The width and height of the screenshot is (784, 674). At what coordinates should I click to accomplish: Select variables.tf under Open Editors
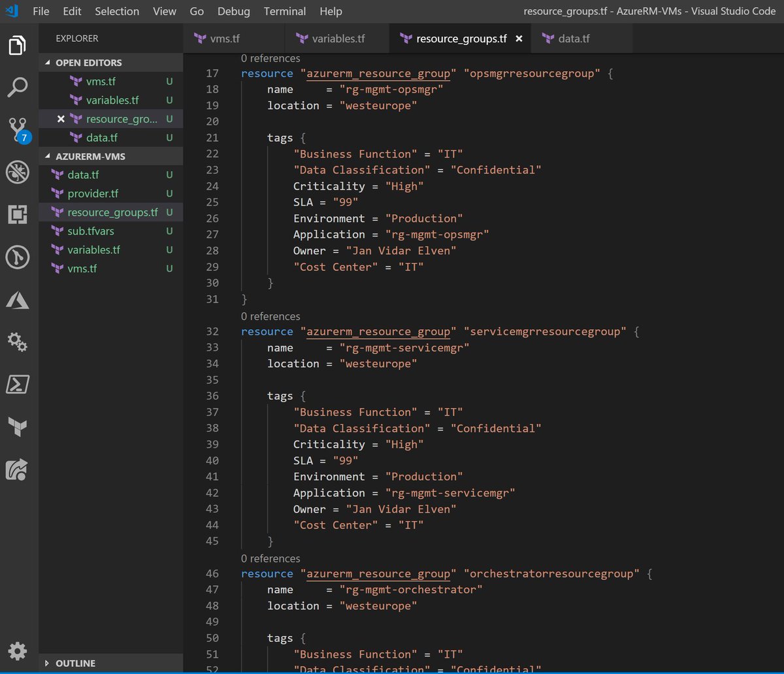112,100
